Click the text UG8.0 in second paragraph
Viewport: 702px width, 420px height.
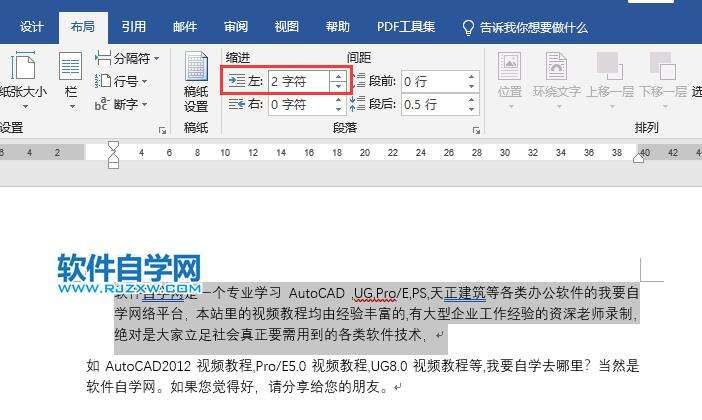389,366
